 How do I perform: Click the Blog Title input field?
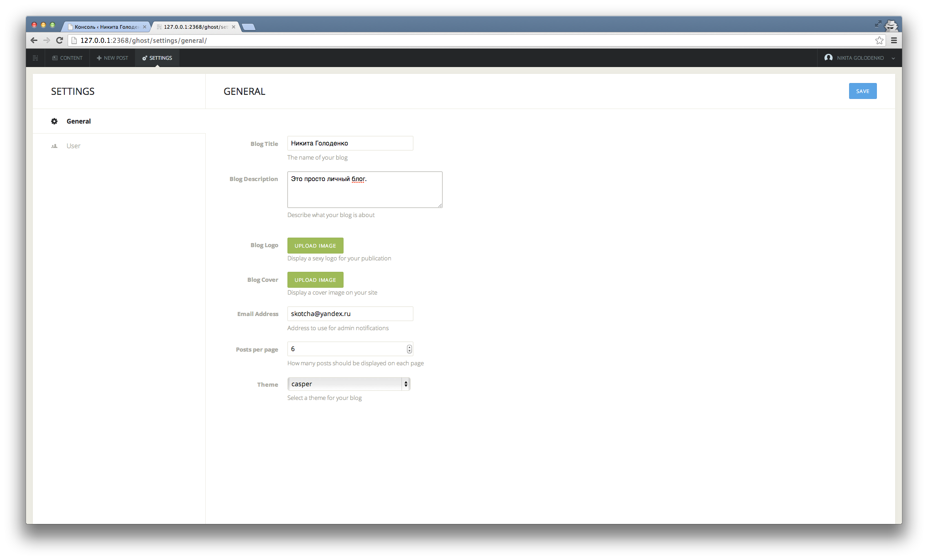[x=350, y=142]
